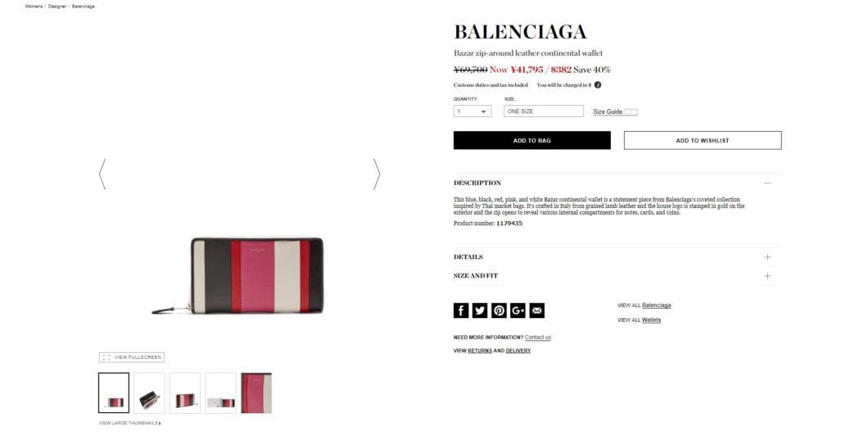Expand the Details section
The height and width of the screenshot is (431, 868).
click(766, 257)
